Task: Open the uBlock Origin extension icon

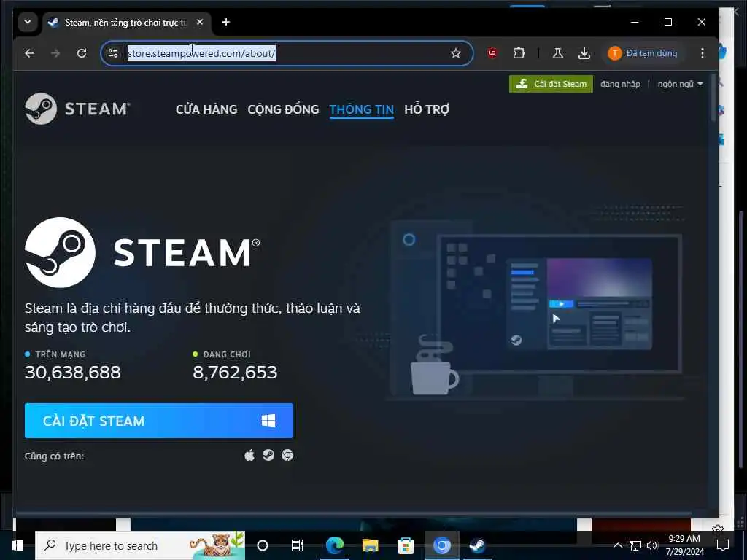Action: tap(492, 53)
